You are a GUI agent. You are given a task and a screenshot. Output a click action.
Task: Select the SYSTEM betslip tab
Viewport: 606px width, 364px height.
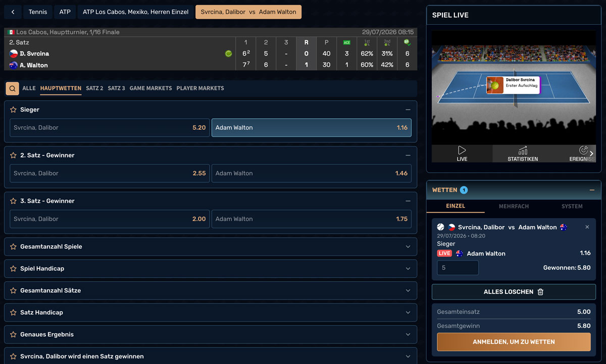(x=572, y=206)
